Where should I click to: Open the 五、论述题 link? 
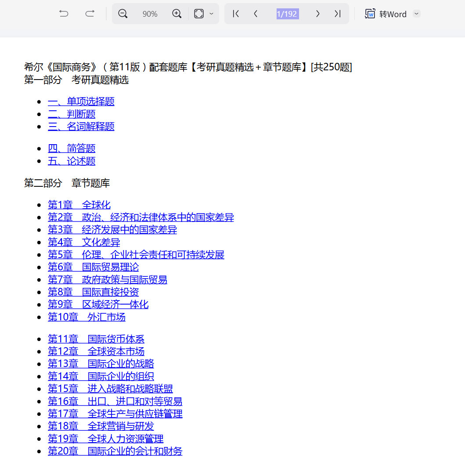pos(72,161)
